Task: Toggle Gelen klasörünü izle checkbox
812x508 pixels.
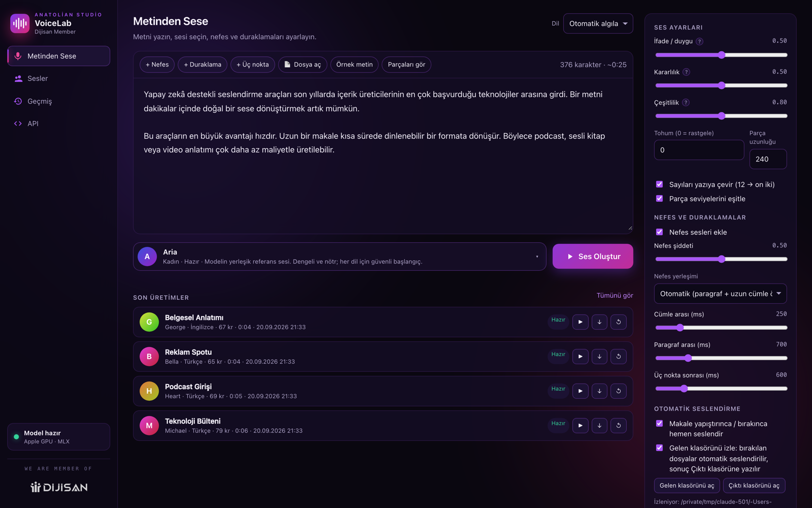Action: (x=659, y=448)
